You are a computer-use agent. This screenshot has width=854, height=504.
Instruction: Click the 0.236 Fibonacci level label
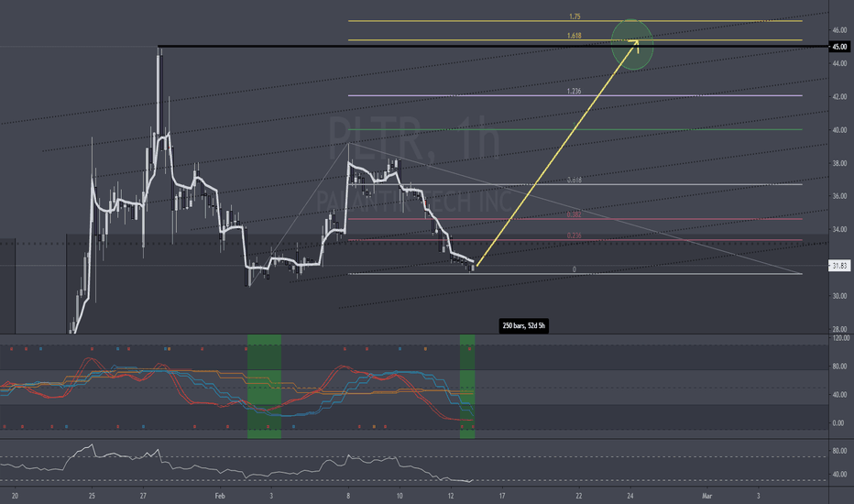(x=574, y=236)
